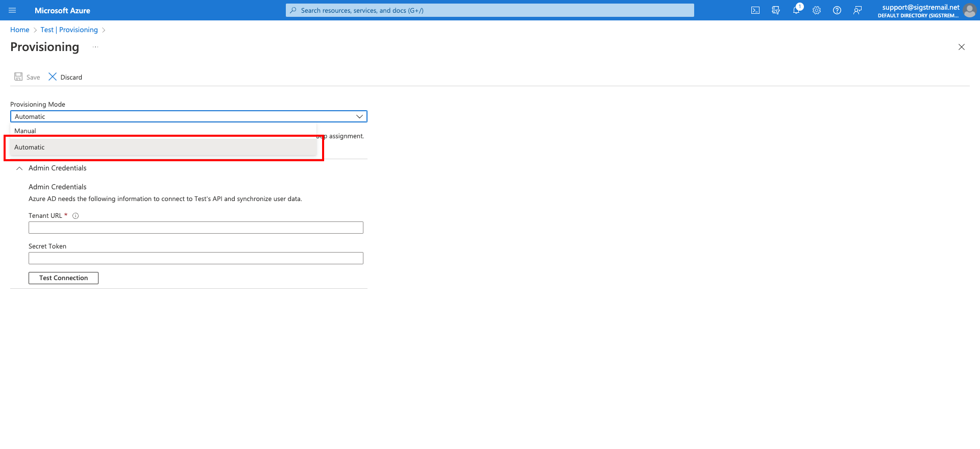Click the ellipsis next to Provisioning title
This screenshot has width=980, height=449.
click(95, 47)
